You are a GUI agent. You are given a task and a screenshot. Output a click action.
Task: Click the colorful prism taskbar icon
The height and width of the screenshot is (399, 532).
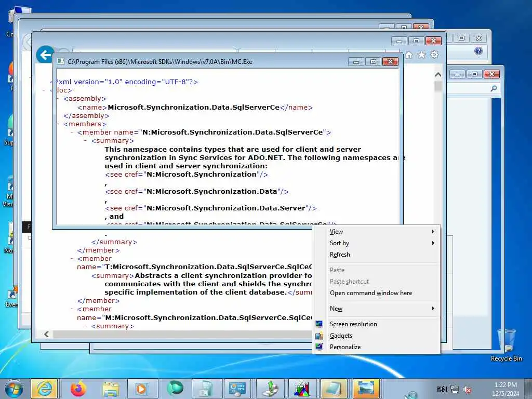302,389
